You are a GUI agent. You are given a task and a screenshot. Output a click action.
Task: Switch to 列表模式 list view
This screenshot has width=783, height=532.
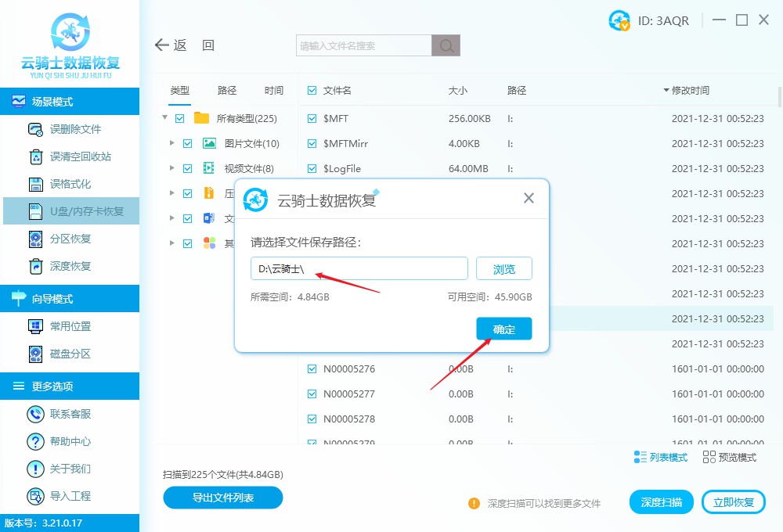click(661, 457)
